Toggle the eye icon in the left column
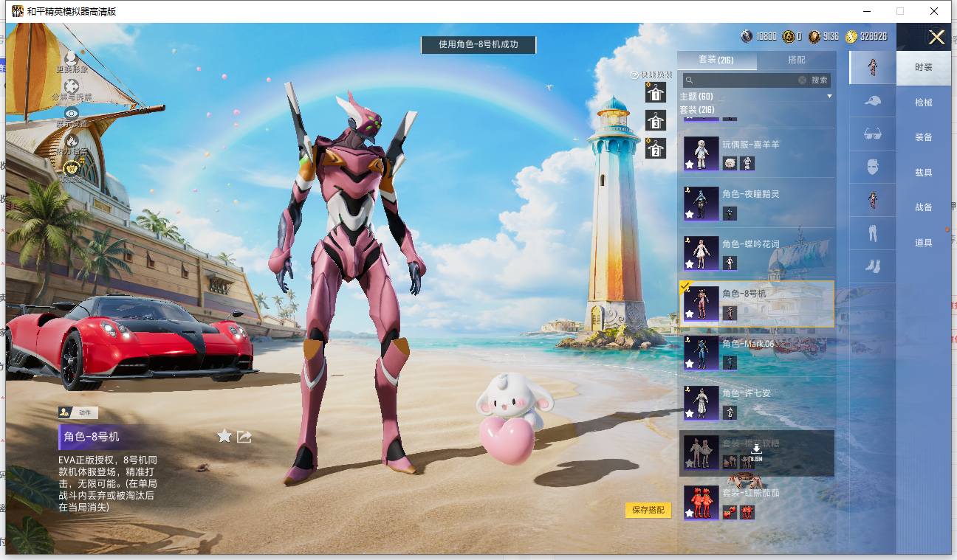957x560 pixels. point(72,113)
